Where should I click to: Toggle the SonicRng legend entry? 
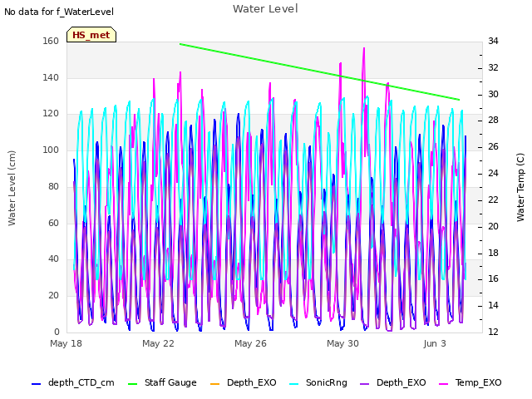(318, 383)
